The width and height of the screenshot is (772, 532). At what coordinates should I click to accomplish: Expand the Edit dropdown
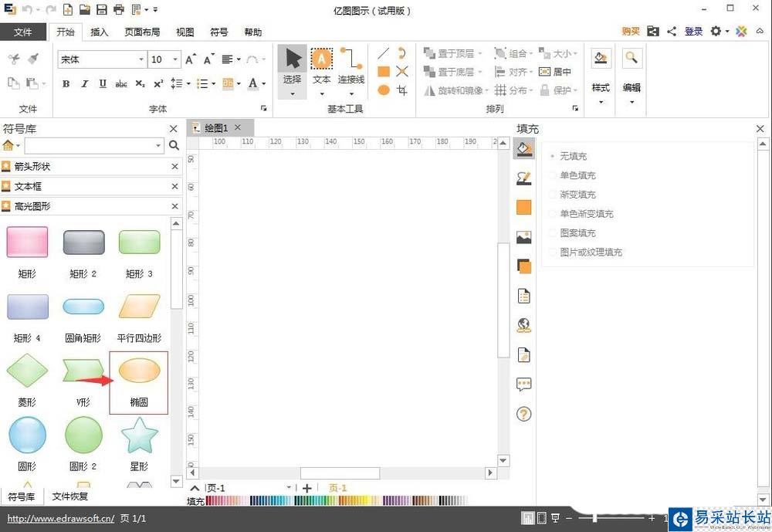pos(631,103)
